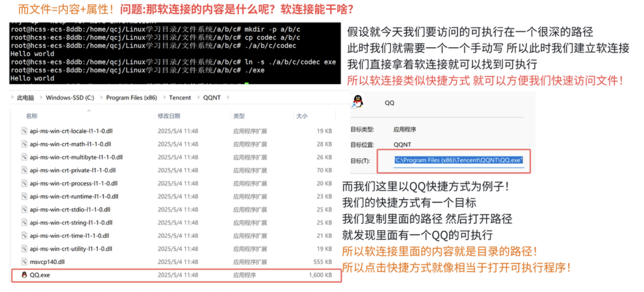Click file icon of api-ms-win-crt-process-l1-1-0.dll
Image resolution: width=644 pixels, height=292 pixels.
point(24,183)
